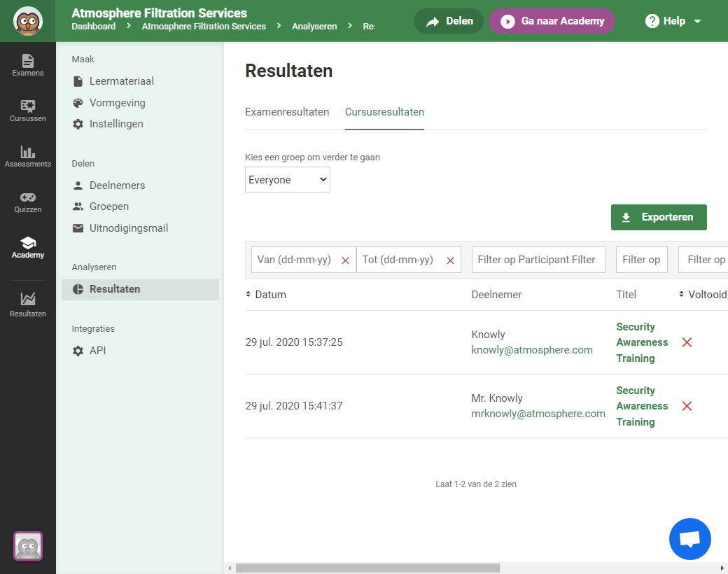This screenshot has height=574, width=728.
Task: Click the Titel column header
Action: point(626,295)
